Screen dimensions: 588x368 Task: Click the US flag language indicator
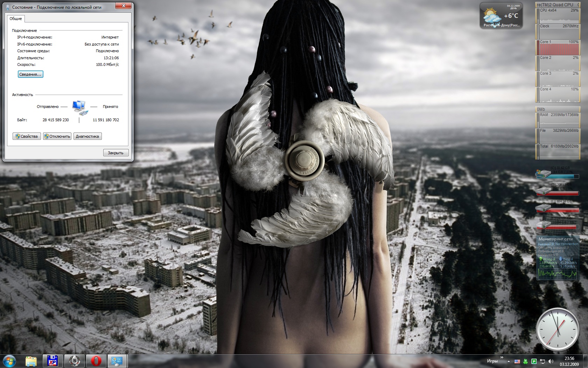(517, 361)
